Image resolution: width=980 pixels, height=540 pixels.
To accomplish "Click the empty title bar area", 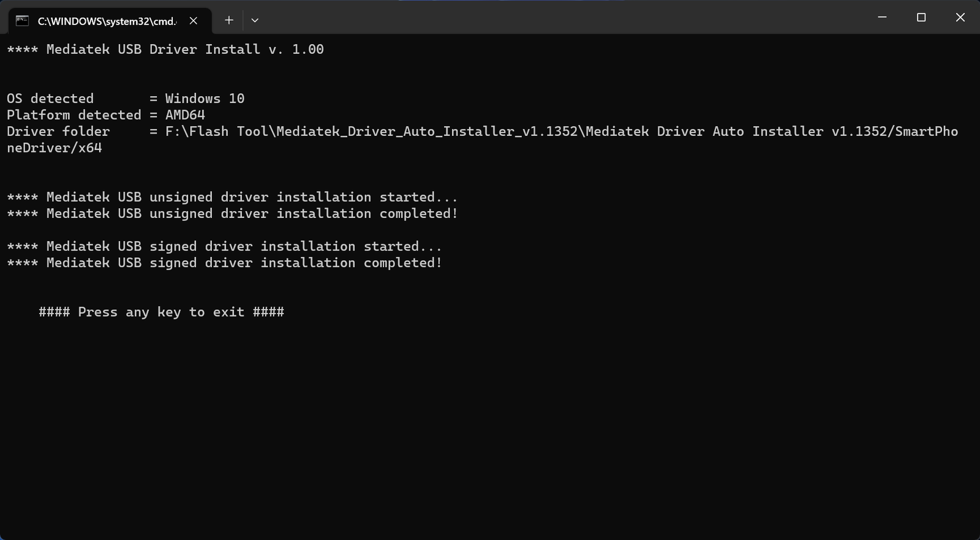I will coord(551,17).
